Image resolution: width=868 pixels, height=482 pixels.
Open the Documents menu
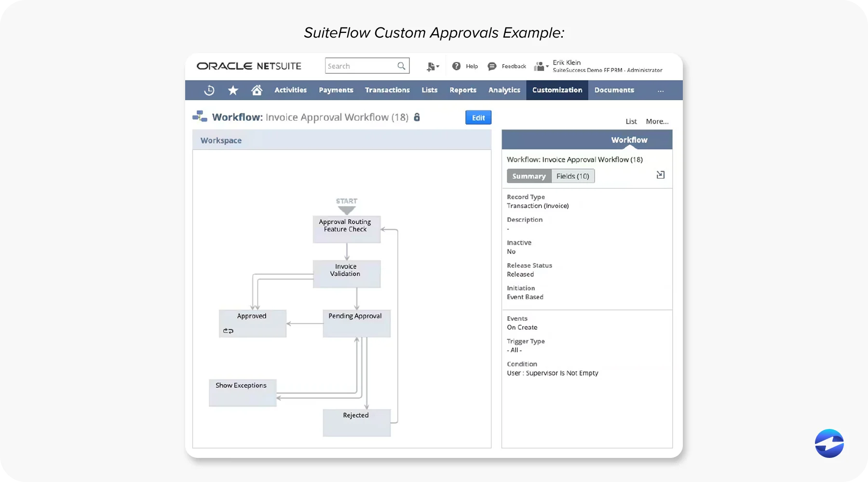pyautogui.click(x=614, y=90)
